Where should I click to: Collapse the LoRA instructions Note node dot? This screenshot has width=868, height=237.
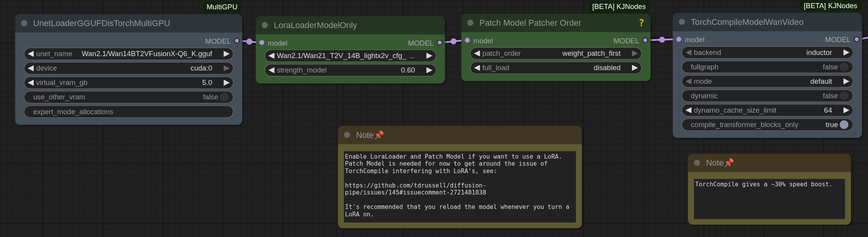[x=347, y=135]
